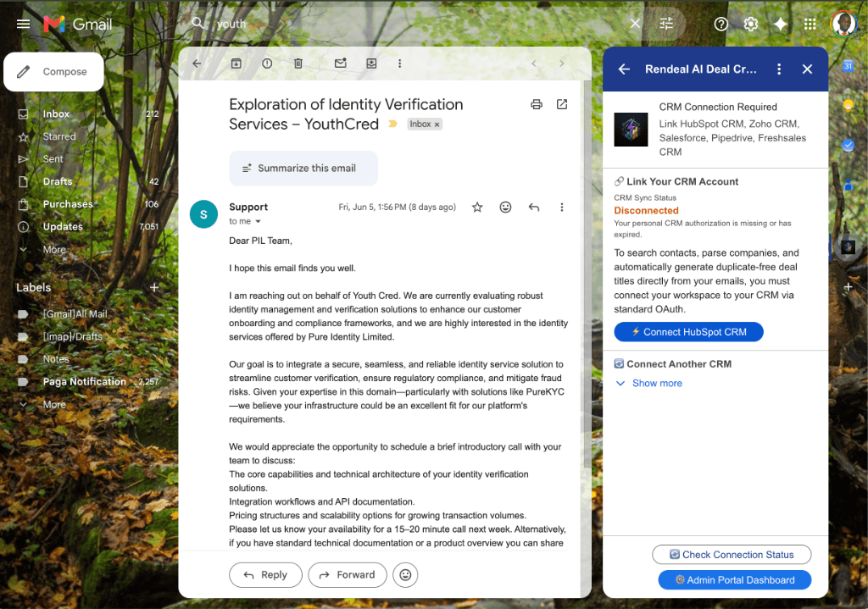Viewport: 868px width, 609px height.
Task: Go back to search results arrow
Action: coord(197,64)
